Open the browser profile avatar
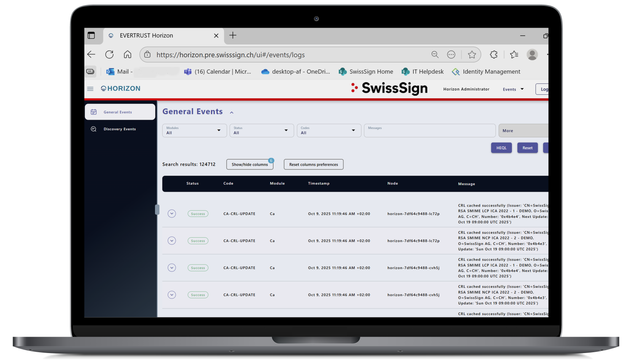The image size is (632, 364). [x=532, y=55]
